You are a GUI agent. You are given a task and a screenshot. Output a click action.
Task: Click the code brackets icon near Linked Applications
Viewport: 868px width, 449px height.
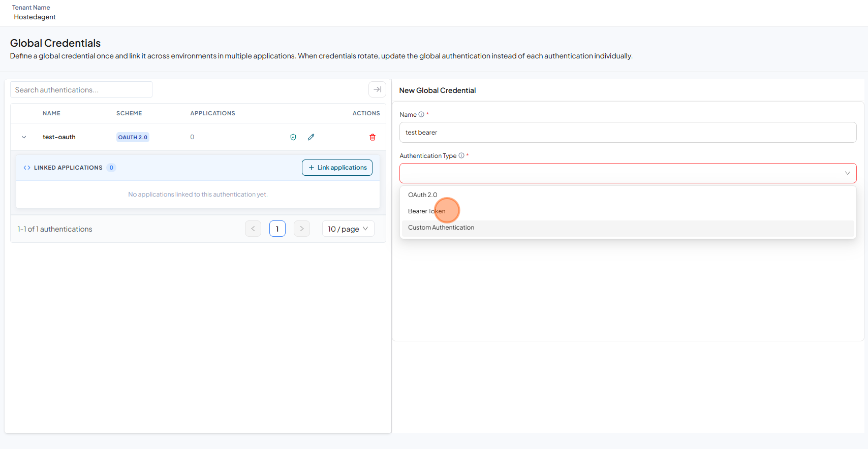27,168
